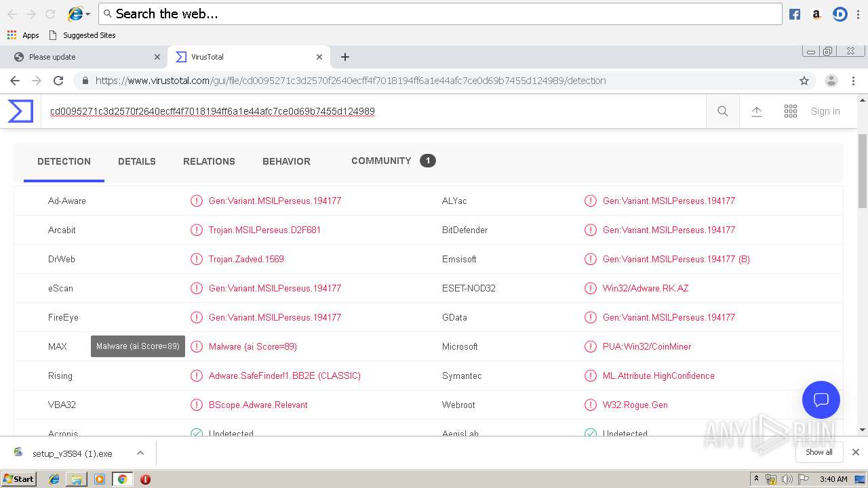Show hidden tray icons arrow
The height and width of the screenshot is (488, 868).
[x=756, y=479]
